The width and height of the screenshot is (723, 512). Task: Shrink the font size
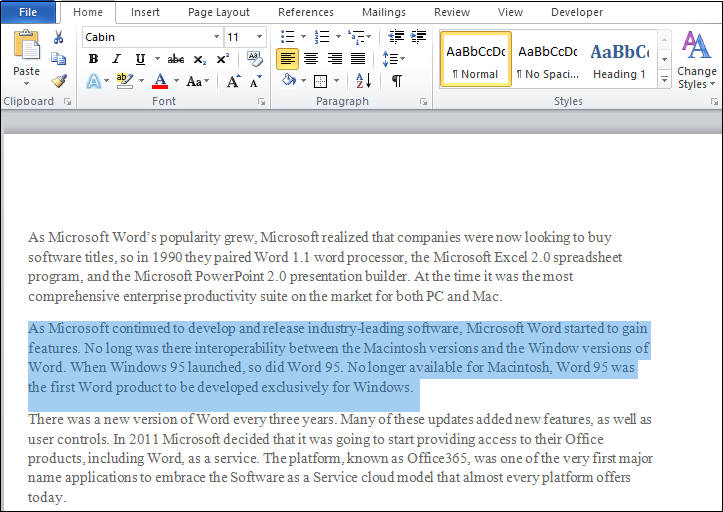(255, 82)
